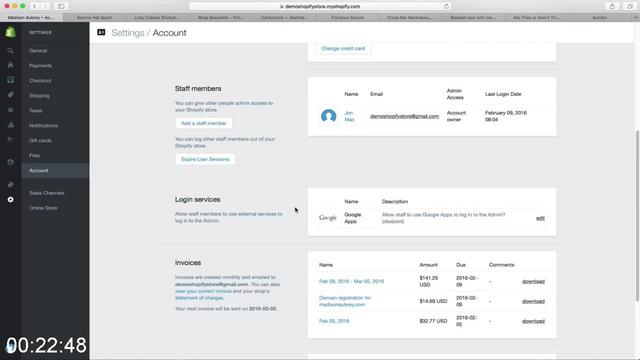Screen dimensions: 640x360
Task: Go forward with Safari's forward arrow
Action: click(x=44, y=6)
